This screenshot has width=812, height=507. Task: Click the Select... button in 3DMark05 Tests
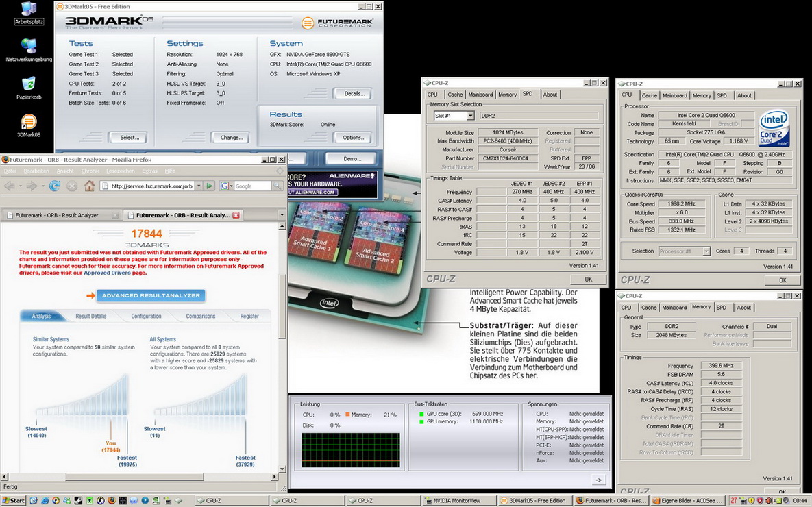point(127,138)
